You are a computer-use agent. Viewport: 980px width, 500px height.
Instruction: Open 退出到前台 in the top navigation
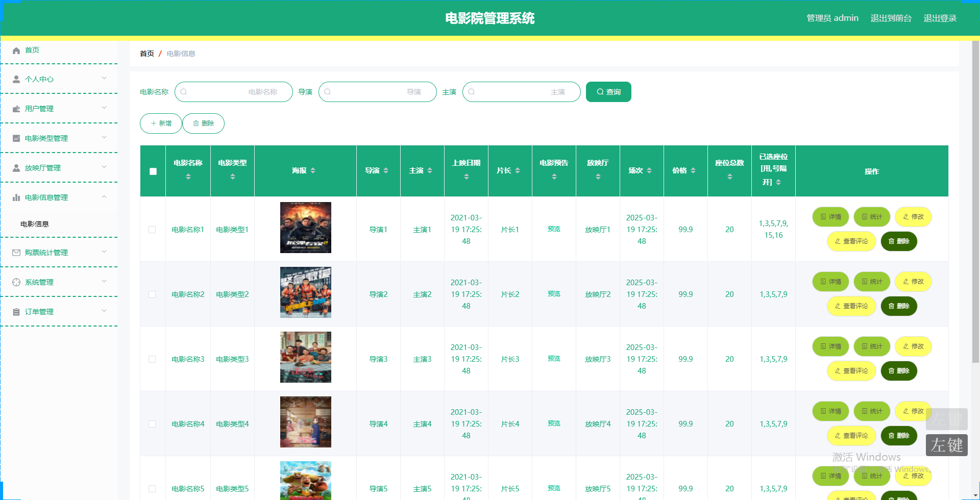(891, 18)
